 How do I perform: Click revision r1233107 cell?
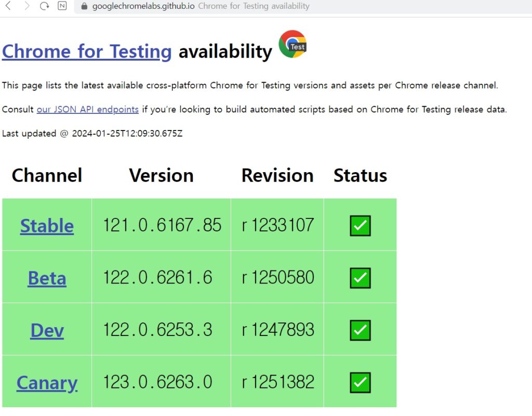coord(277,225)
